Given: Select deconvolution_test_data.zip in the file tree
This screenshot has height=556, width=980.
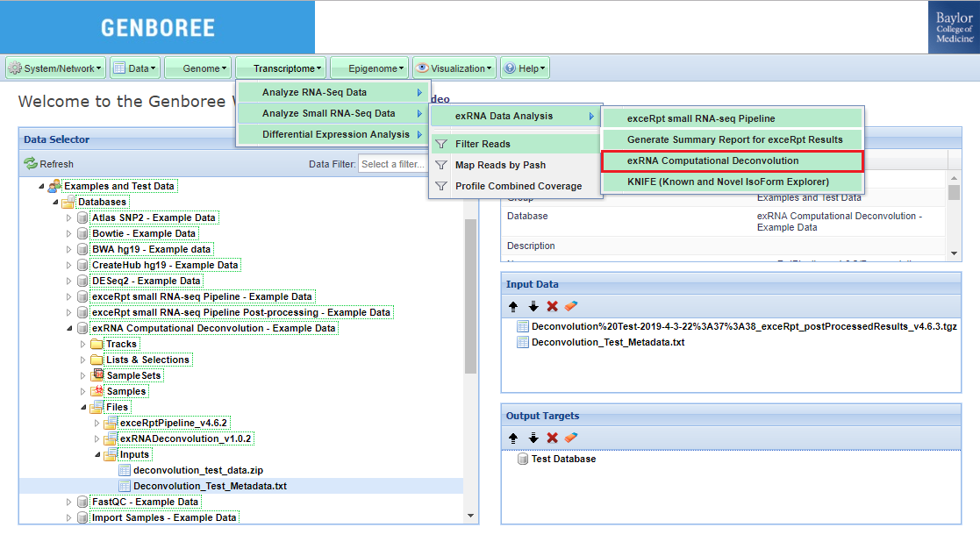Looking at the screenshot, I should pyautogui.click(x=197, y=470).
